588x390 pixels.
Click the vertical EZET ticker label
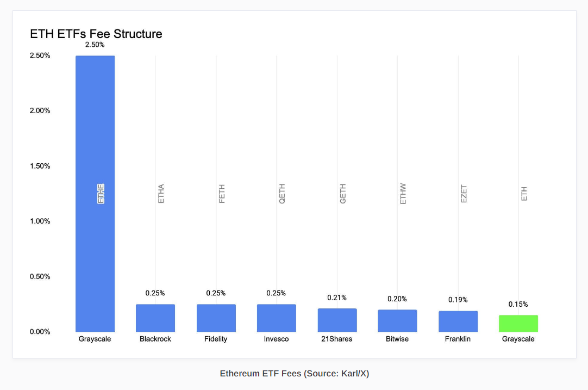coord(464,194)
